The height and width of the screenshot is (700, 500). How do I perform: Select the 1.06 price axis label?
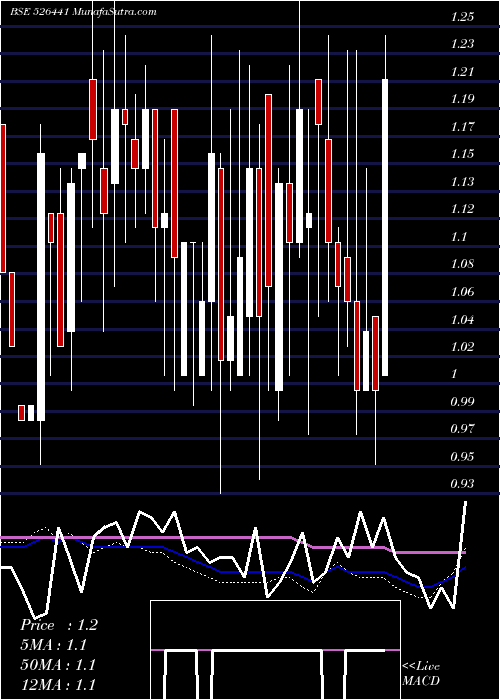coord(462,292)
